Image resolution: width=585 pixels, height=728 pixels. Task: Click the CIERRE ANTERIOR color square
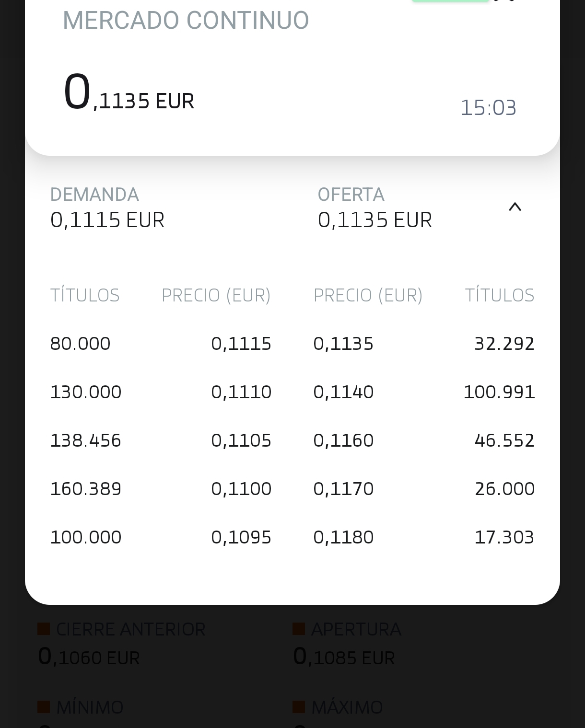click(x=44, y=629)
